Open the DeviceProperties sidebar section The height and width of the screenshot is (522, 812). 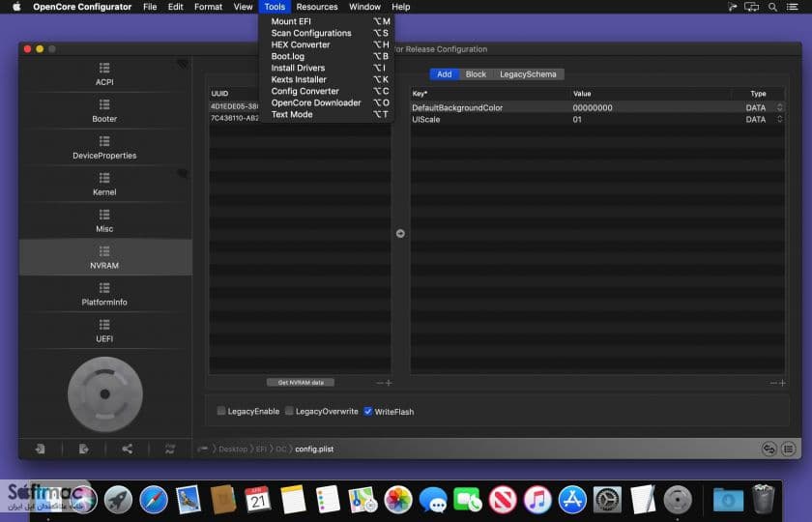[104, 148]
